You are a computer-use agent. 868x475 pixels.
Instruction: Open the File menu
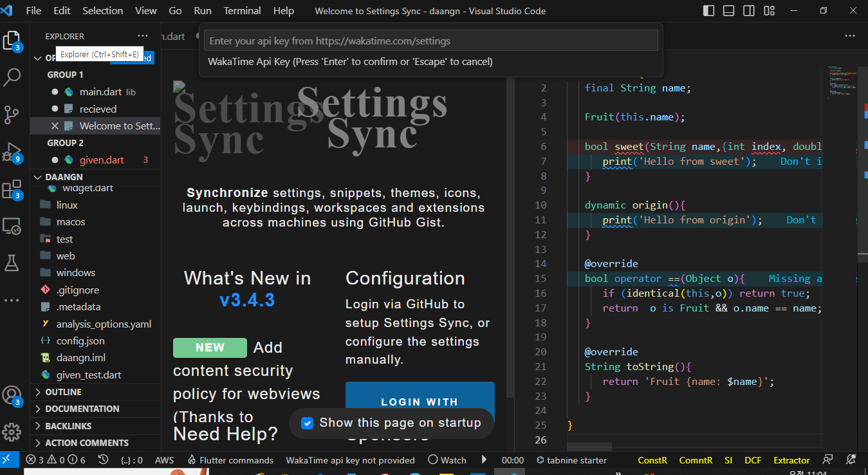(33, 11)
